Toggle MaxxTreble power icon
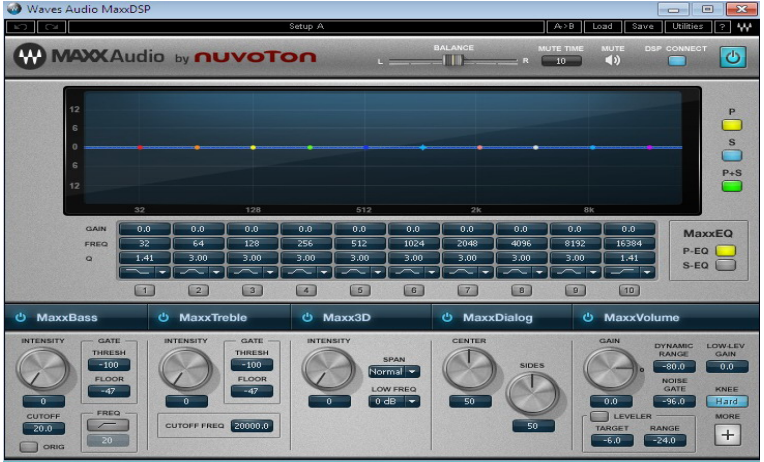The height and width of the screenshot is (462, 764). [x=163, y=317]
